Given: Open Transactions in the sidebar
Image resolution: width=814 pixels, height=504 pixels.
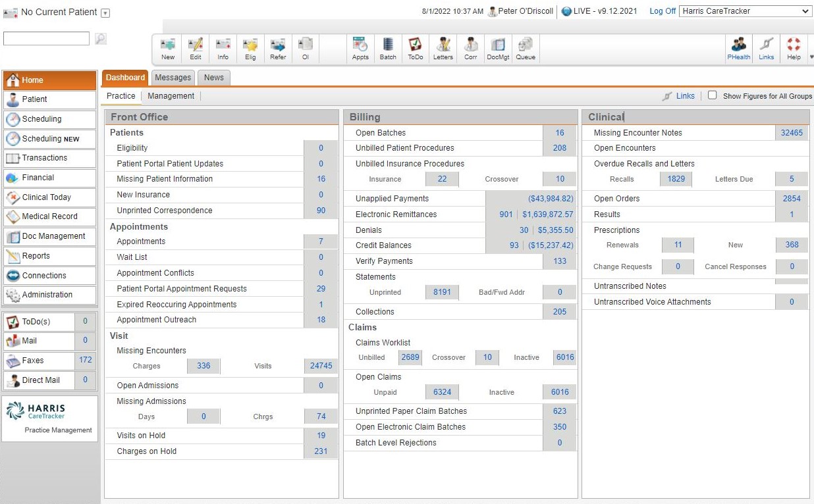Looking at the screenshot, I should click(49, 158).
